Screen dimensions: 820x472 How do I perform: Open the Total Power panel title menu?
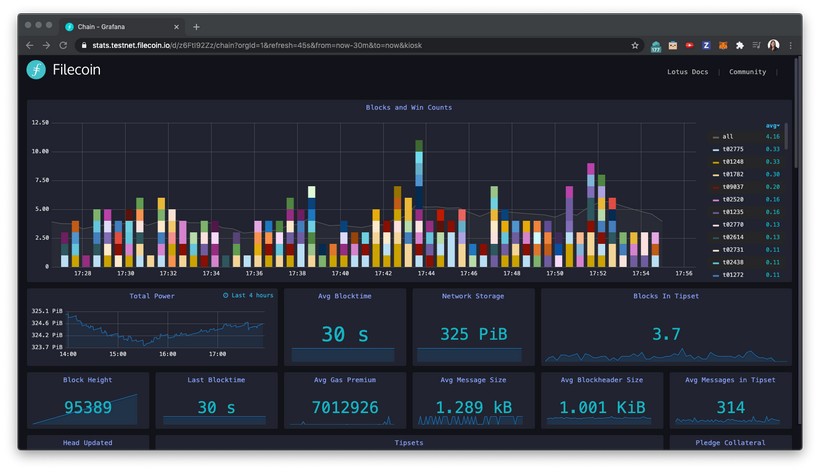tap(153, 296)
